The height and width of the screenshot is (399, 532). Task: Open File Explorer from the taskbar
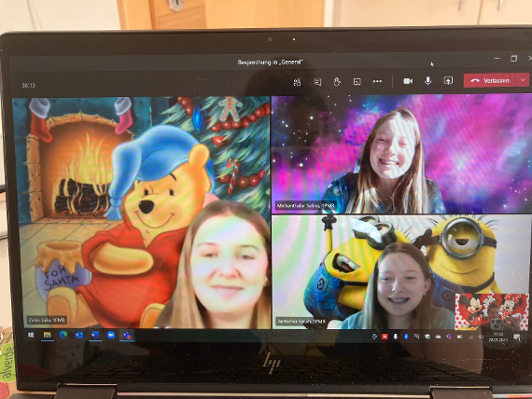pyautogui.click(x=47, y=335)
